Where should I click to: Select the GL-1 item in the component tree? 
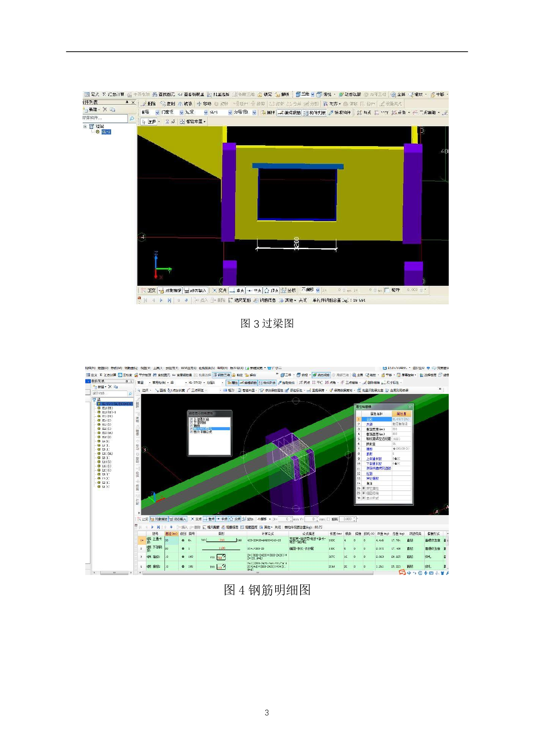(106, 132)
